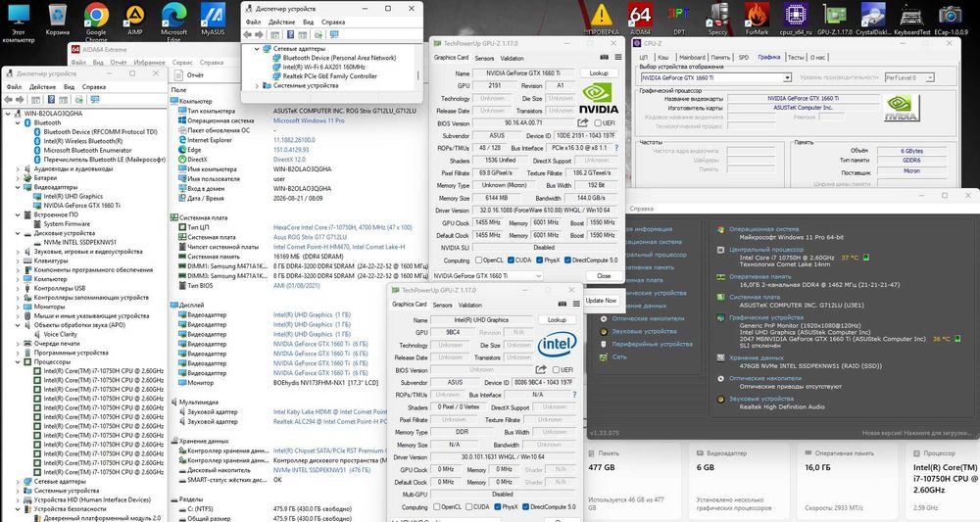Click BIOS export icon in Intel GPU-Z window

tap(541, 369)
